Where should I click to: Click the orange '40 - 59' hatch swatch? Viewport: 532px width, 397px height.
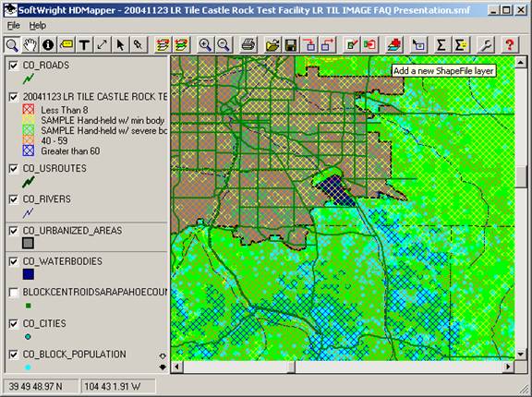[29, 140]
